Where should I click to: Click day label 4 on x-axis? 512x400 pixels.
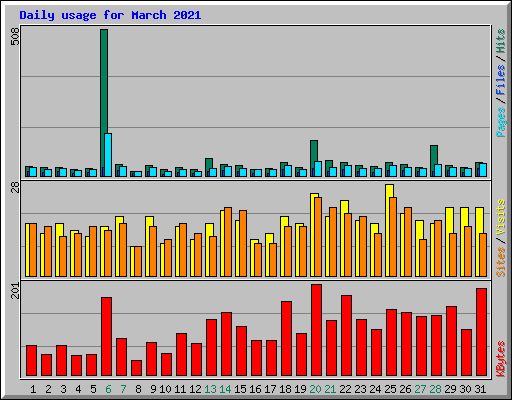point(78,389)
